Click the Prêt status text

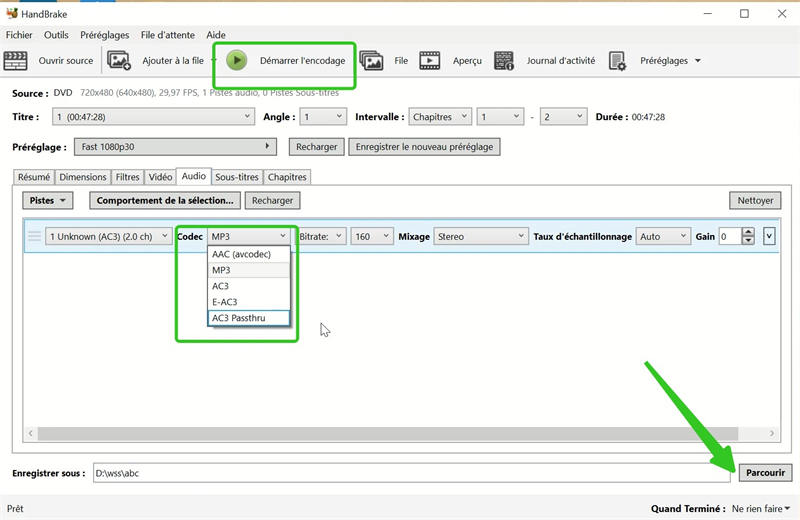[x=15, y=508]
